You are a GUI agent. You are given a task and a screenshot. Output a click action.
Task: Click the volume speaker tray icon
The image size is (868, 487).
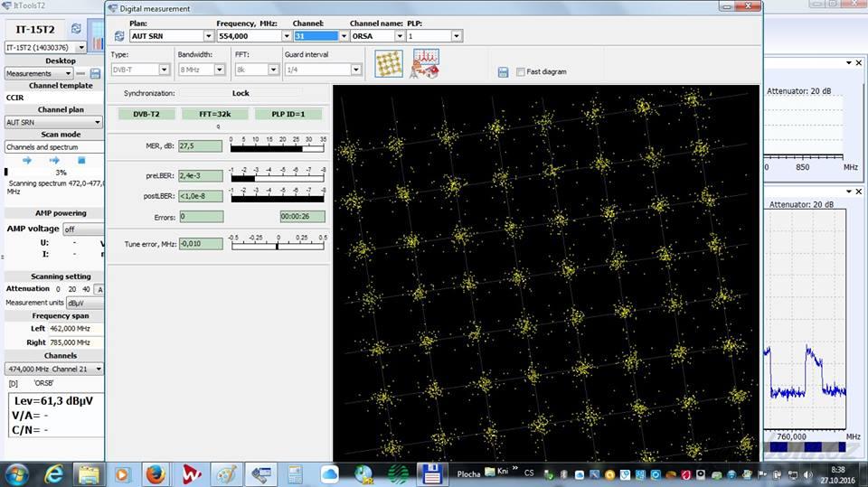[x=807, y=475]
